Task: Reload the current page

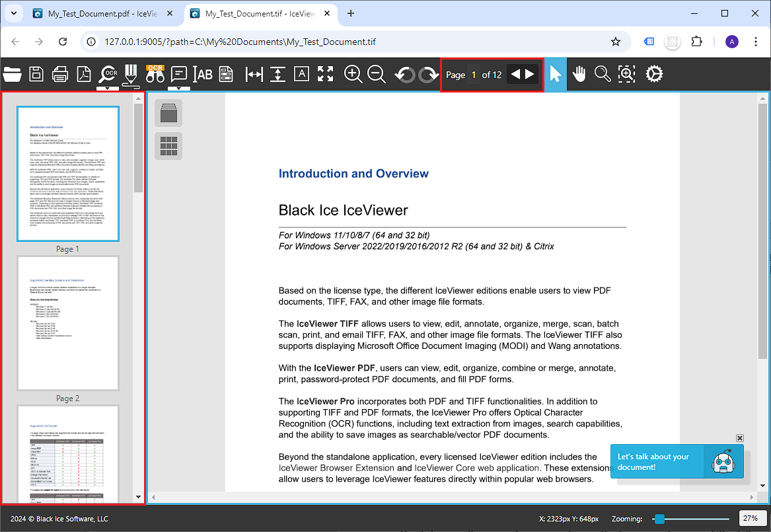Action: pyautogui.click(x=63, y=42)
